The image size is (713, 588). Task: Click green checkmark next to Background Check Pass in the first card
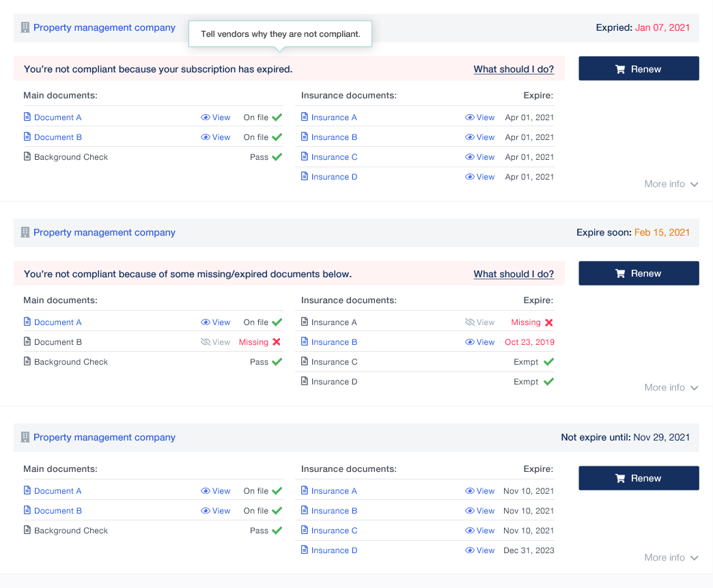[x=277, y=157]
